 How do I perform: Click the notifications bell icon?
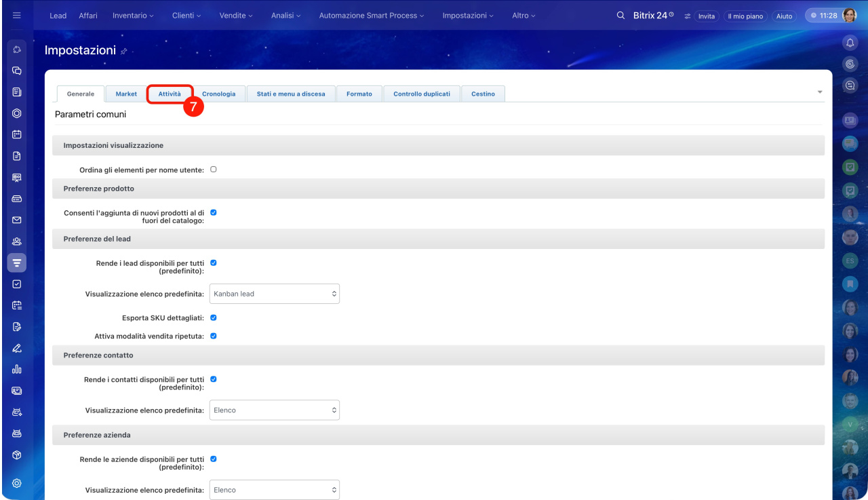850,43
